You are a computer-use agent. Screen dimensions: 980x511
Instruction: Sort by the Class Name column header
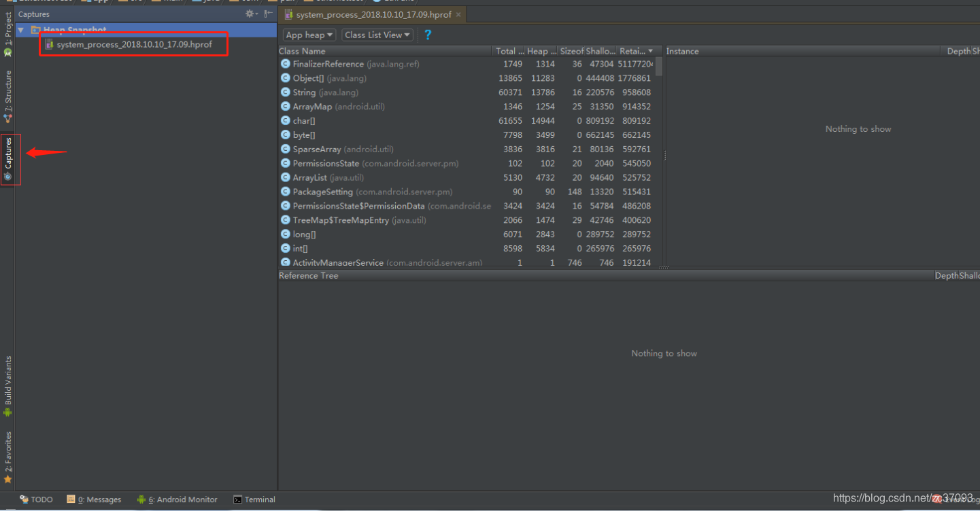(384, 51)
